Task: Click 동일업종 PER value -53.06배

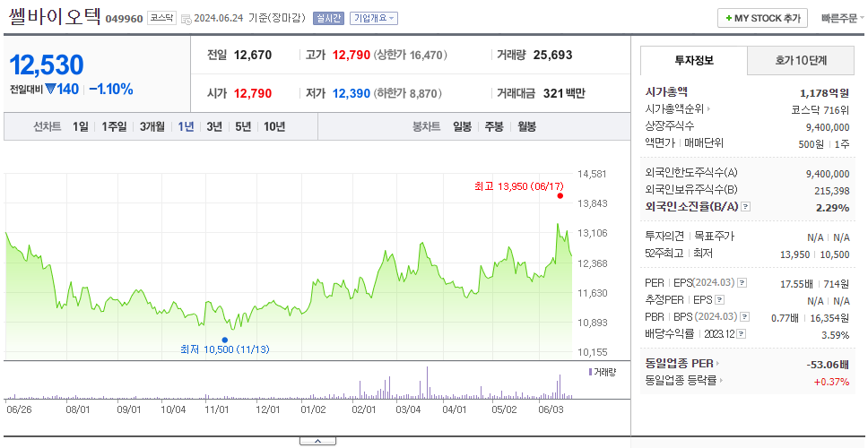Action: tap(829, 365)
